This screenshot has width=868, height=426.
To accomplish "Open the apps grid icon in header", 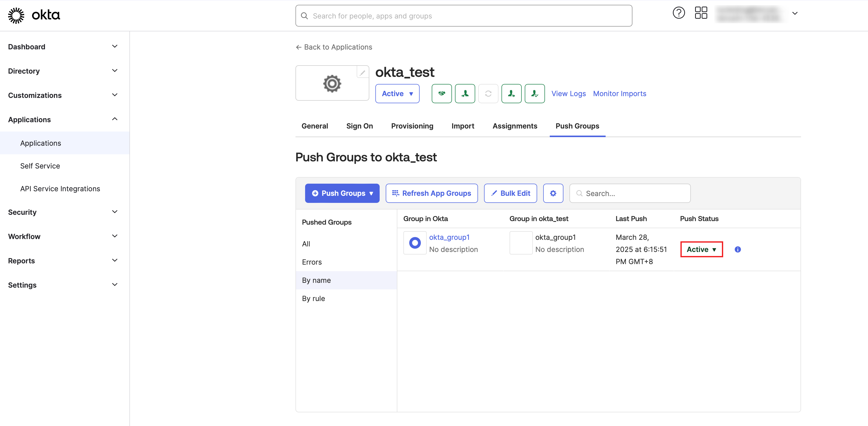I will pyautogui.click(x=701, y=13).
